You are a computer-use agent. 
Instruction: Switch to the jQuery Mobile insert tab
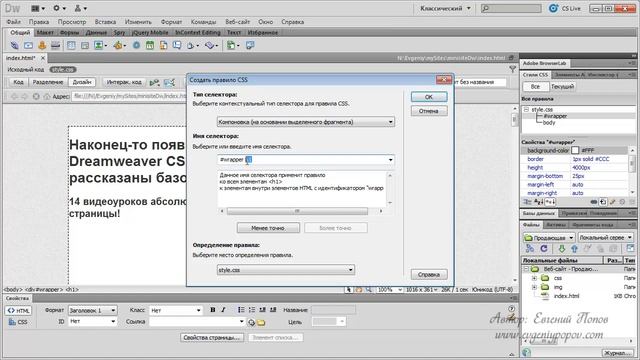coord(150,32)
